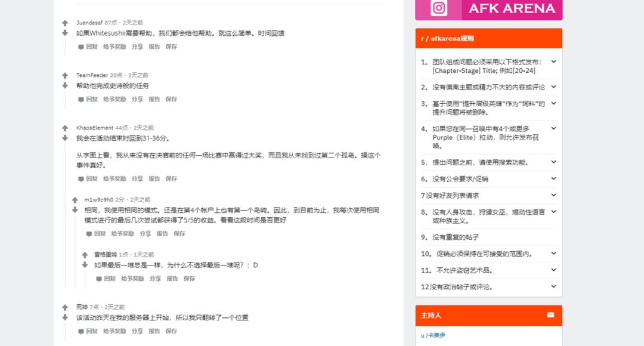Click 给予奖励 on KhaosElement comment
Screen dimensions: 644x346
[x=114, y=179]
